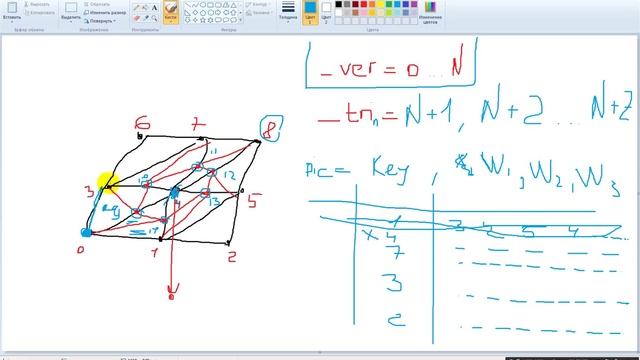Choose the straight Line shape
Image resolution: width=640 pixels, height=360 pixels.
pyautogui.click(x=187, y=5)
